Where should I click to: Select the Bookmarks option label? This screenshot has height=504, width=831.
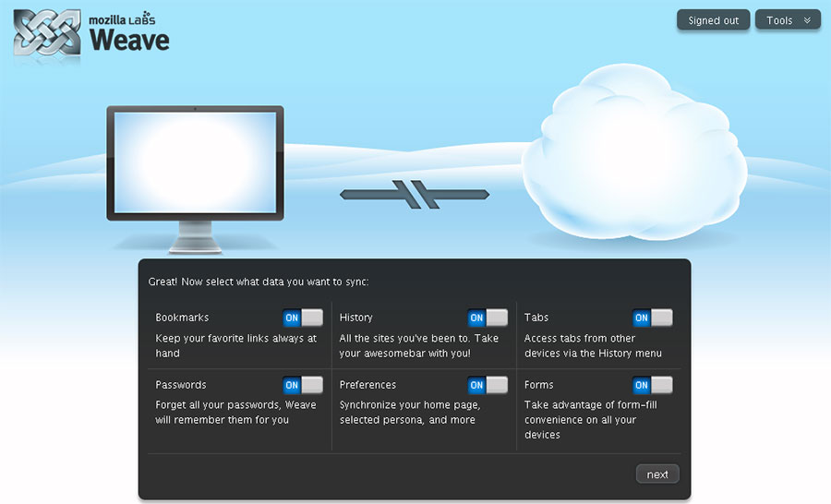(182, 318)
